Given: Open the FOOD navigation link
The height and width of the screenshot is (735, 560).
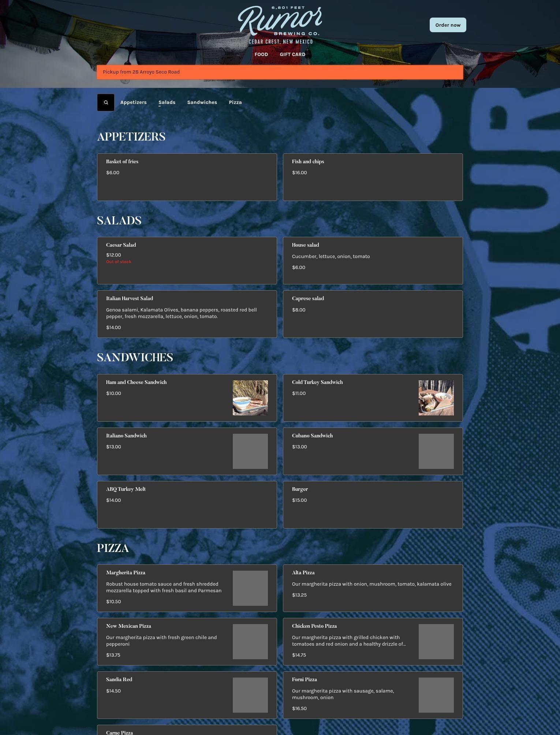Looking at the screenshot, I should coord(261,55).
